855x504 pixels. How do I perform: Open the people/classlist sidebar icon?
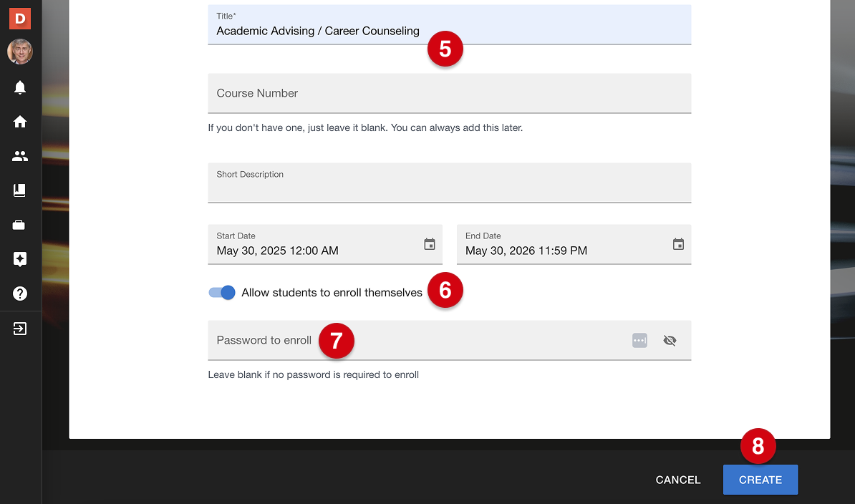pos(19,156)
